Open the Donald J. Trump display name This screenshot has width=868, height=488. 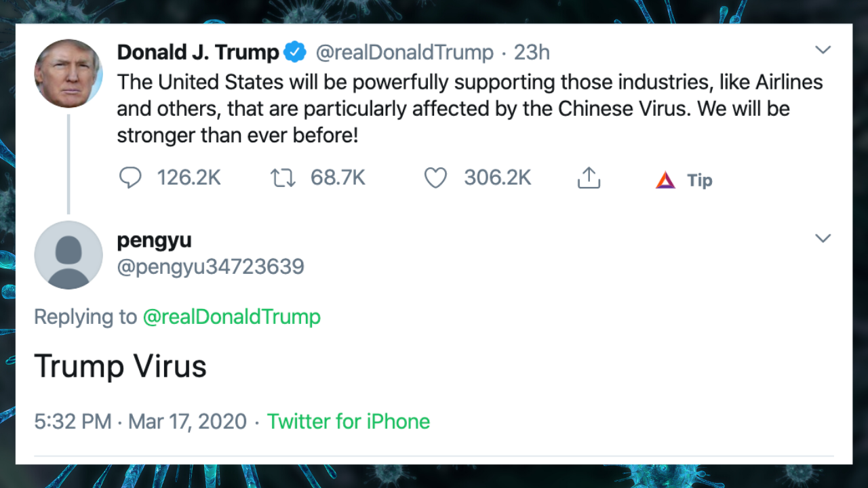(x=198, y=52)
